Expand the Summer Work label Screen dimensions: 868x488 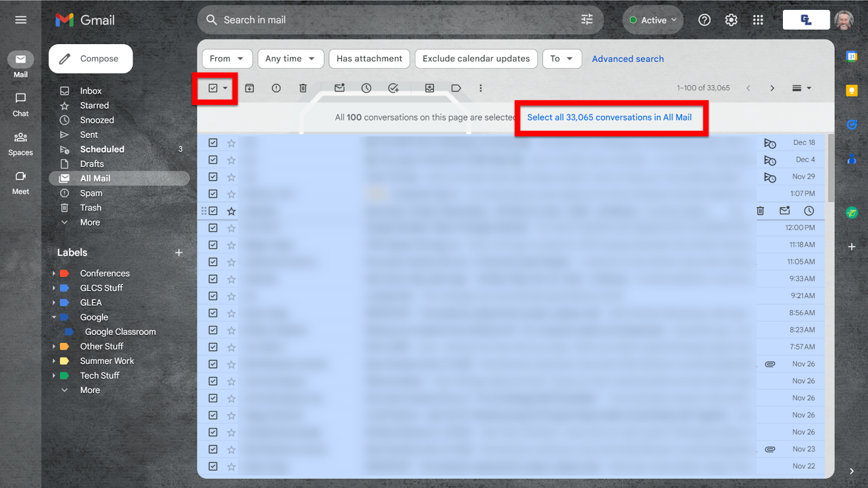click(54, 361)
